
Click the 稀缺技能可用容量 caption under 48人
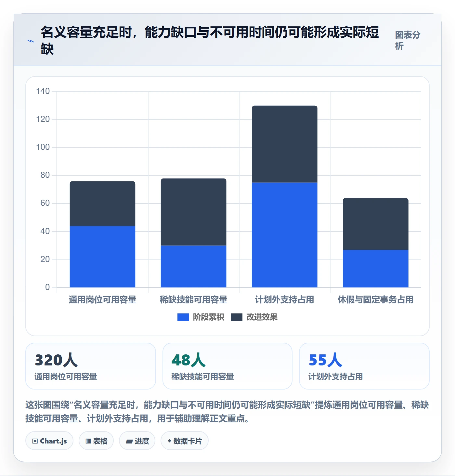[x=203, y=377]
